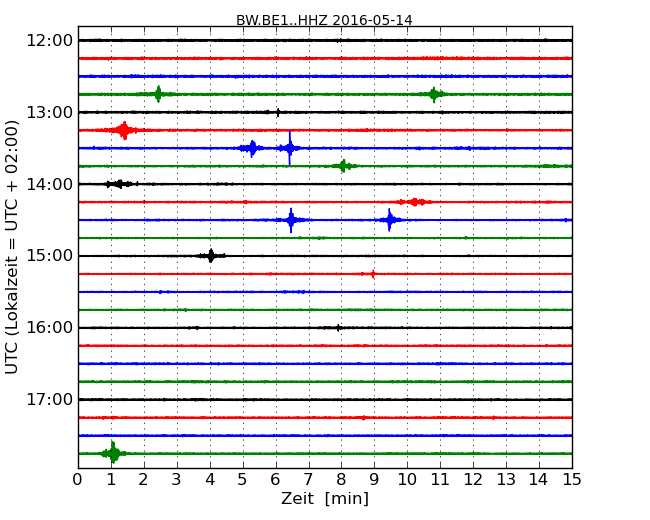
Task: Click the 11 minute tick label
Action: click(440, 480)
